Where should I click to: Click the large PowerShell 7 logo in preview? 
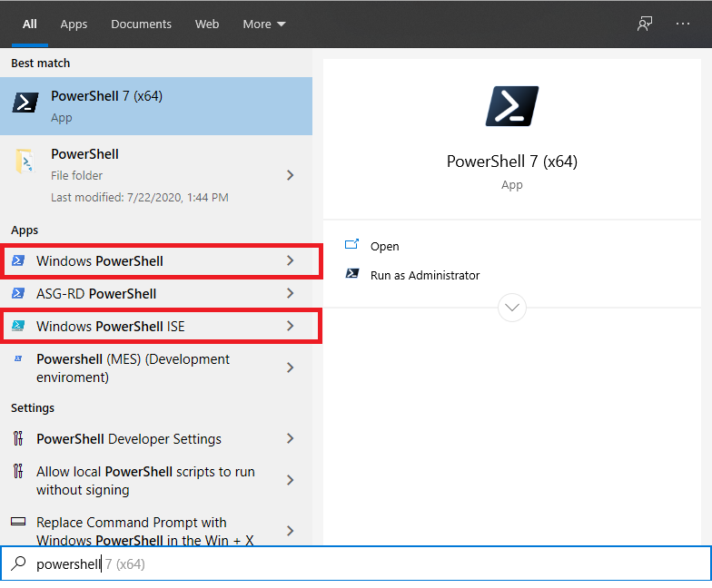click(x=512, y=106)
